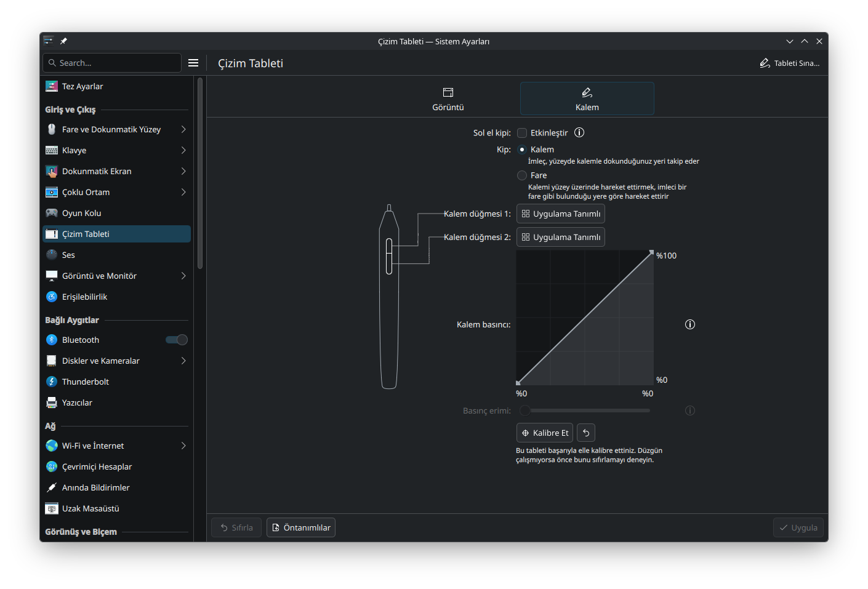This screenshot has width=868, height=589.
Task: Open the Uzak Masaüstü page
Action: (x=117, y=508)
